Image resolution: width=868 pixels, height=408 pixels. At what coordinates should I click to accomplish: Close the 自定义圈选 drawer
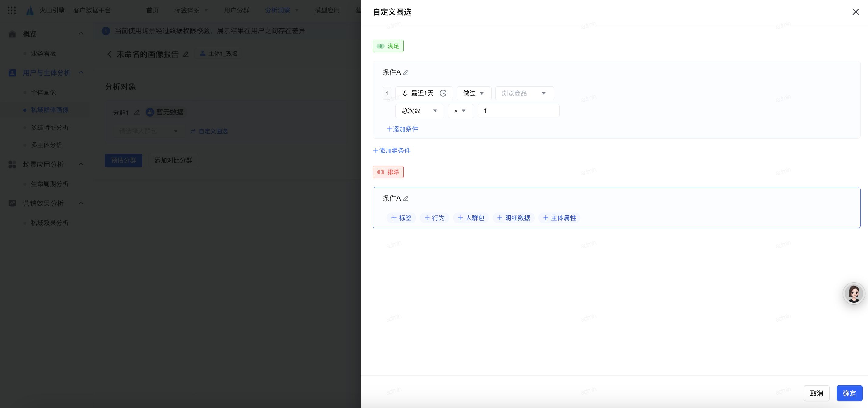tap(855, 12)
